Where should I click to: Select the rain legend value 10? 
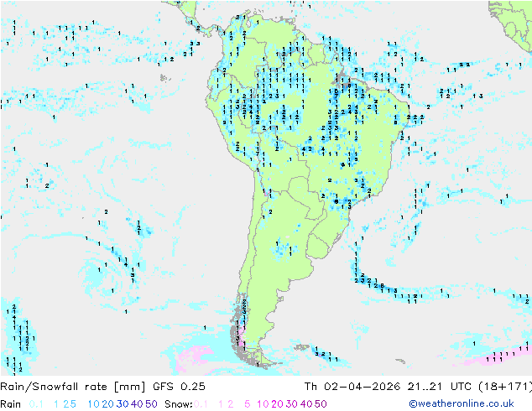94,404
